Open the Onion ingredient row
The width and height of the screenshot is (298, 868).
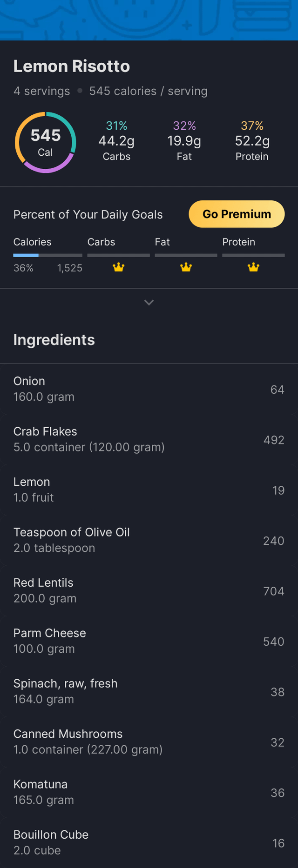149,389
